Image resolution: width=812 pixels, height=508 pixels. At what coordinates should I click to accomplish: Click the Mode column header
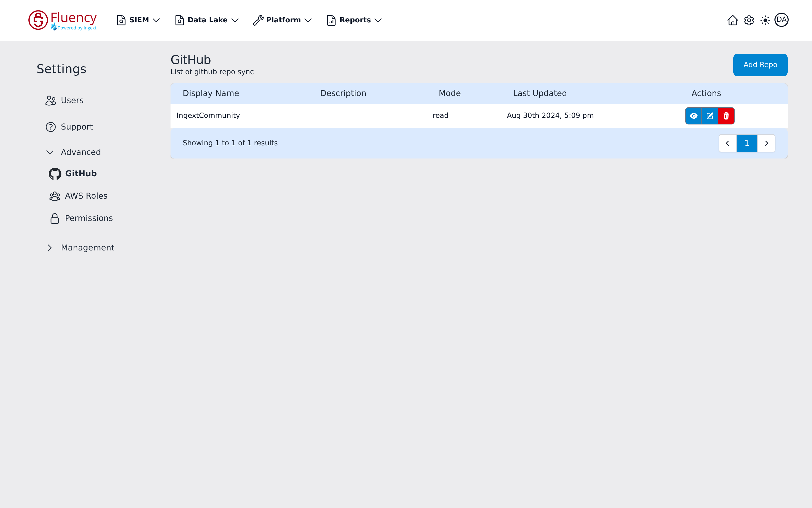pyautogui.click(x=450, y=93)
